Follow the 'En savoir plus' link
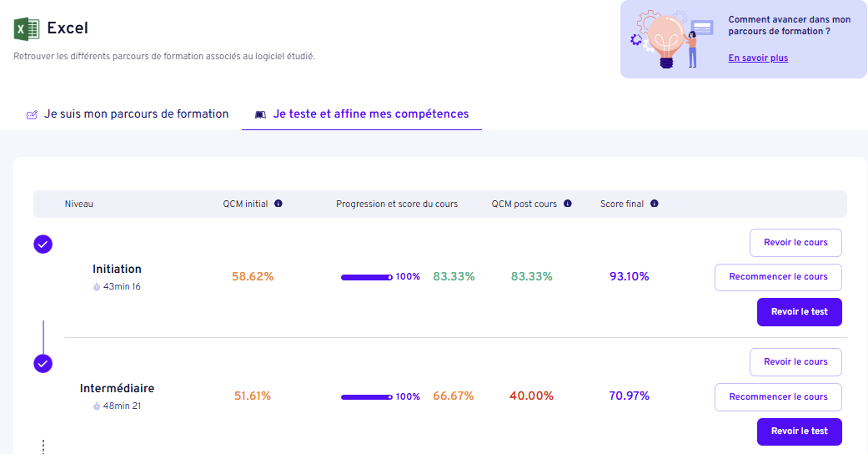This screenshot has height=459, width=868. click(758, 58)
